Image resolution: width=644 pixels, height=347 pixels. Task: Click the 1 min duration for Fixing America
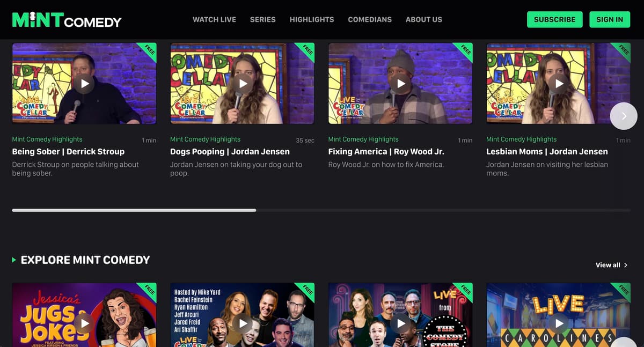click(465, 141)
